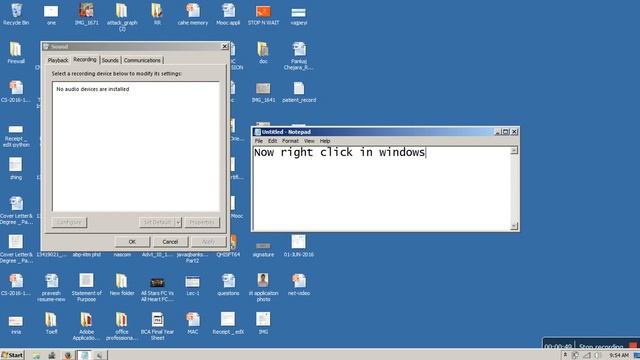Open the Set Default dropdown arrow

pyautogui.click(x=178, y=222)
